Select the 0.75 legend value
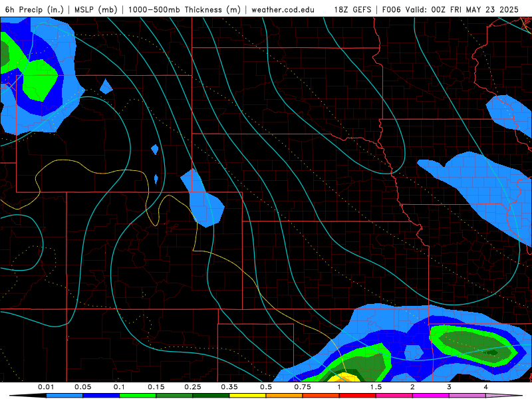Screen dimensions: 532x399 (x=303, y=387)
